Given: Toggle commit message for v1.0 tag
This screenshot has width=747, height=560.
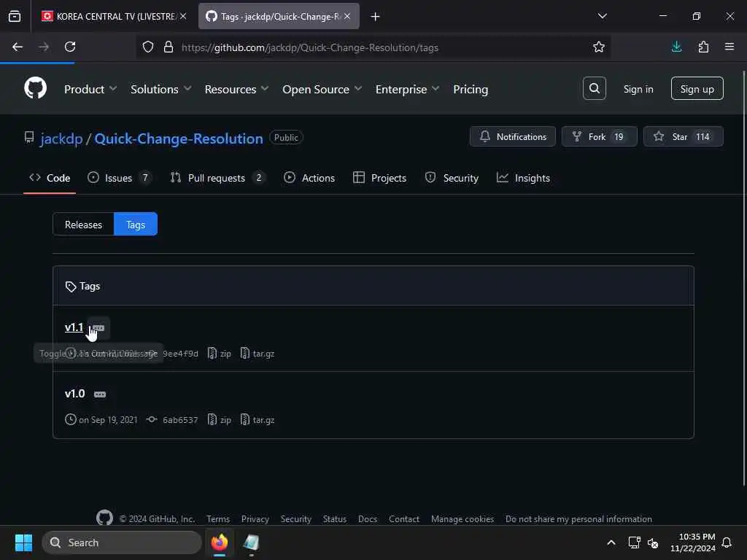Looking at the screenshot, I should pos(99,394).
